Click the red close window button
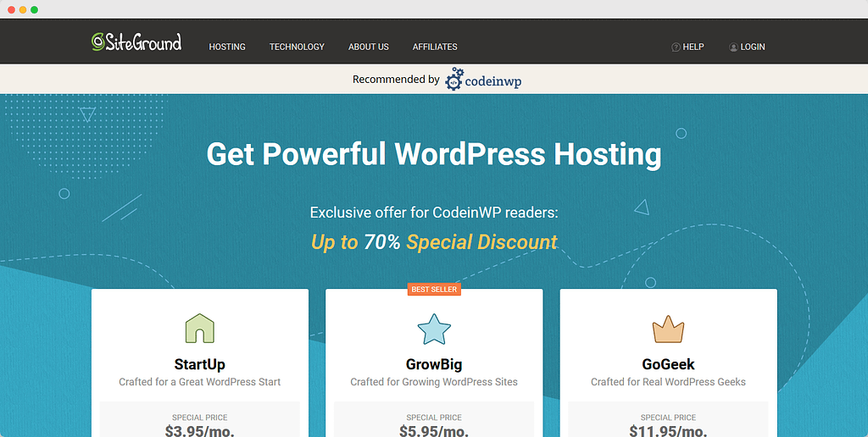 pyautogui.click(x=11, y=10)
